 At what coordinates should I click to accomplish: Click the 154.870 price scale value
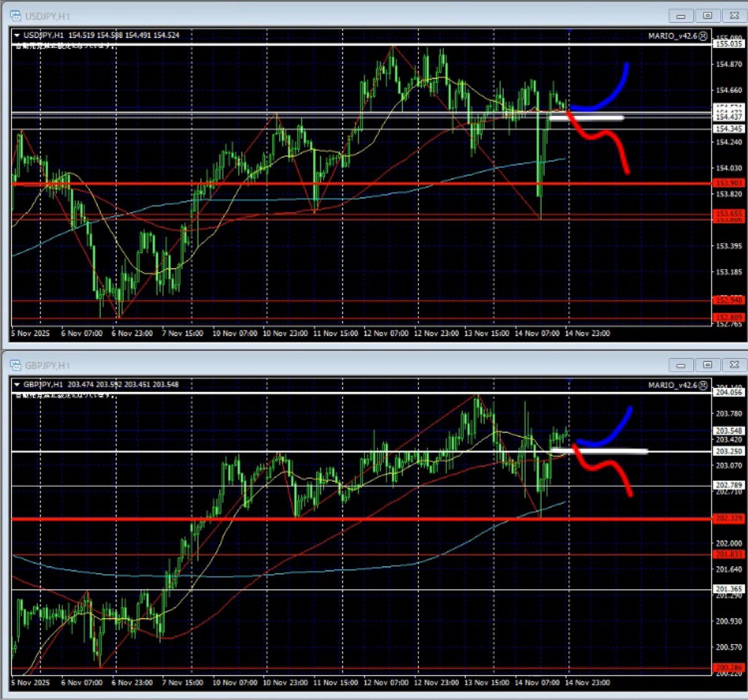point(729,64)
